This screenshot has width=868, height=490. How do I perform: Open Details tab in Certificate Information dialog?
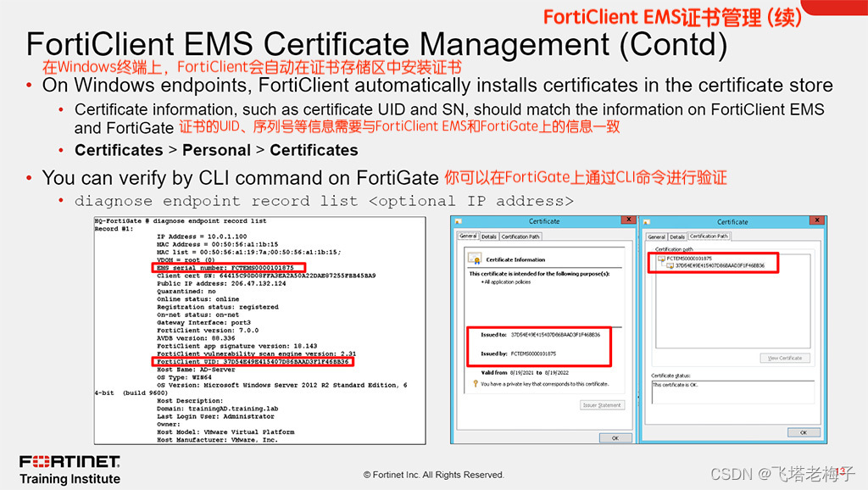489,237
